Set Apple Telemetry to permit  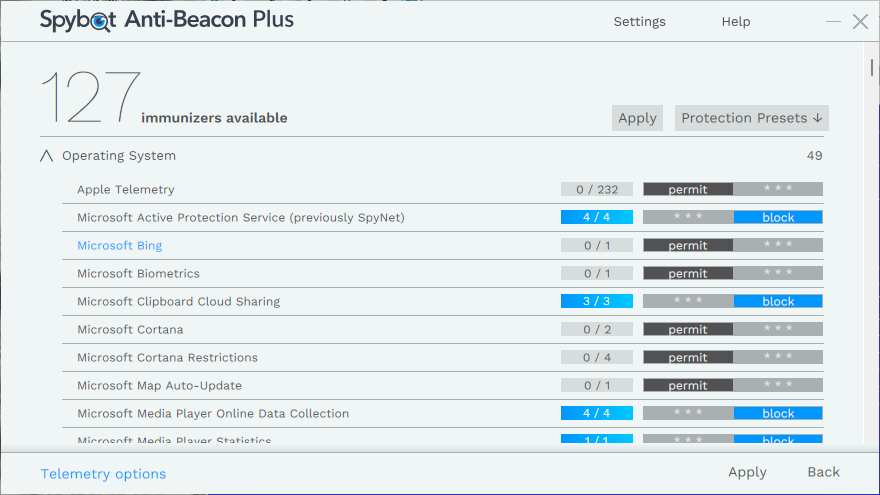pyautogui.click(x=688, y=189)
